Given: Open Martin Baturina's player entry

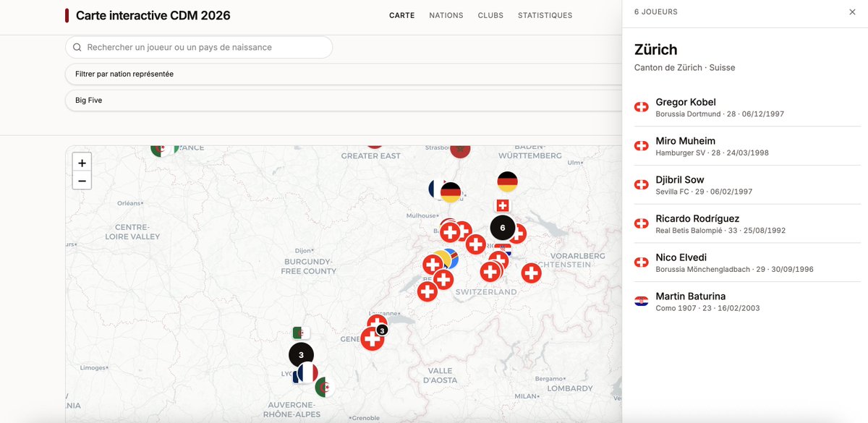Looking at the screenshot, I should click(747, 302).
